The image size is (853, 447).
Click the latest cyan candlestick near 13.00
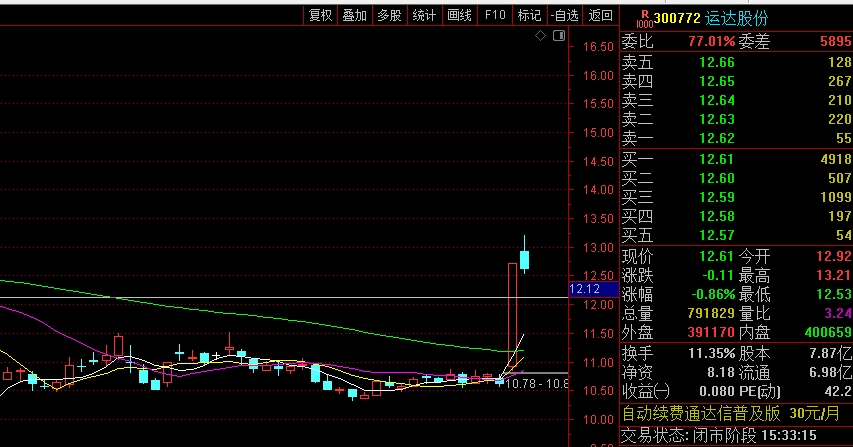coord(524,260)
